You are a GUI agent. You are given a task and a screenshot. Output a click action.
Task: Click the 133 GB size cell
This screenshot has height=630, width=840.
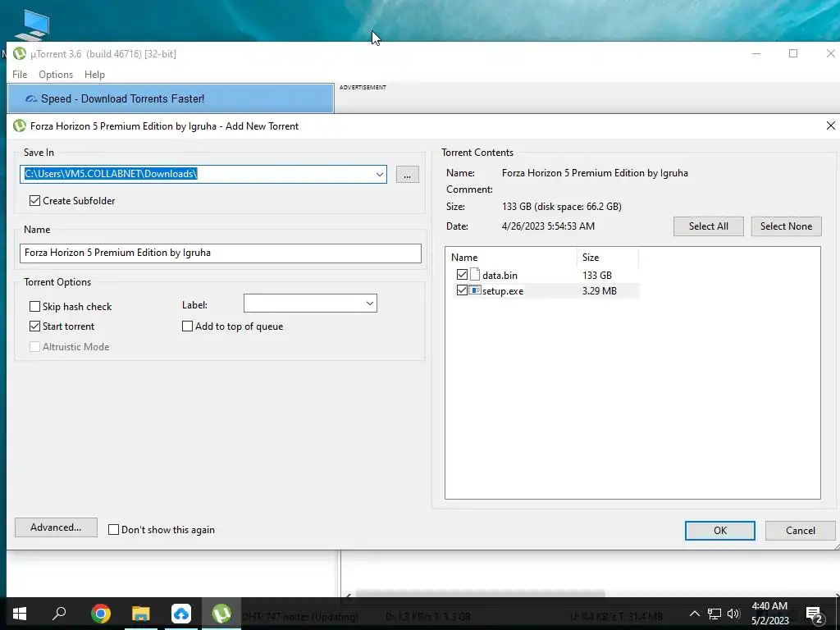(597, 276)
